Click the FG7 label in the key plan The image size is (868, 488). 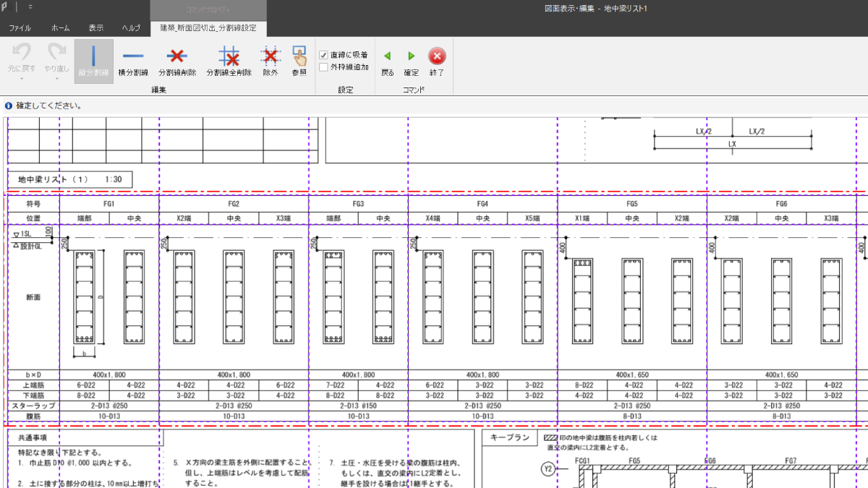790,461
